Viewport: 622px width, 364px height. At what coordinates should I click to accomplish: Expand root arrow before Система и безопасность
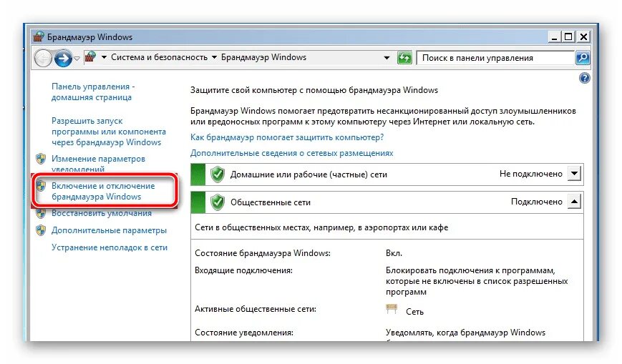pos(104,57)
